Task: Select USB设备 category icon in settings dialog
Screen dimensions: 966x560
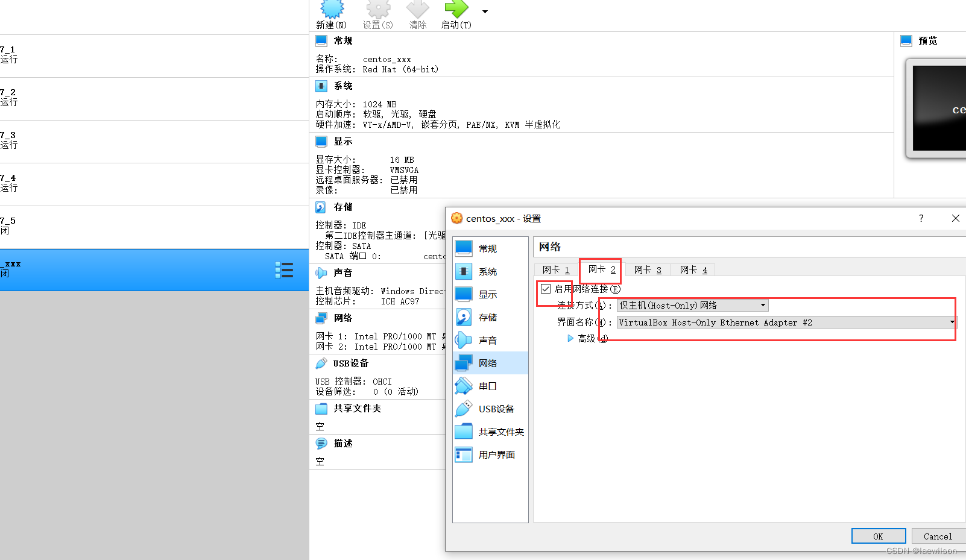Action: click(464, 409)
